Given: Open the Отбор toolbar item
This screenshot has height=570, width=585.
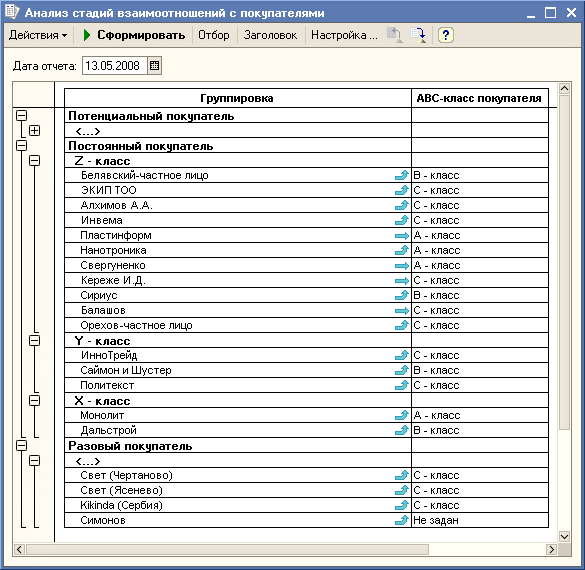Looking at the screenshot, I should (214, 35).
